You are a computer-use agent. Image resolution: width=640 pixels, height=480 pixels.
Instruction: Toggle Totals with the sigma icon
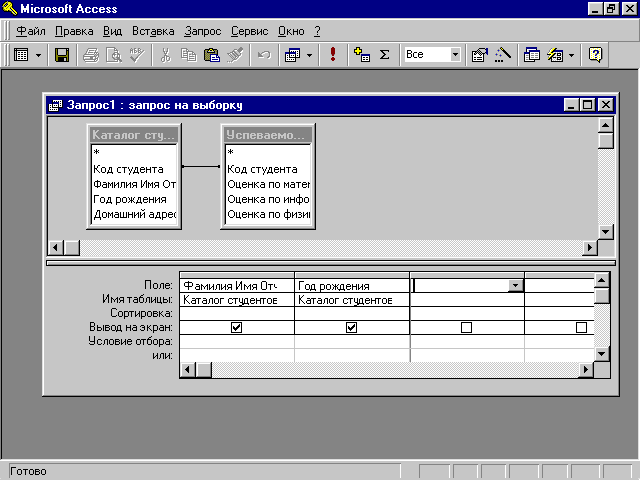[x=384, y=55]
